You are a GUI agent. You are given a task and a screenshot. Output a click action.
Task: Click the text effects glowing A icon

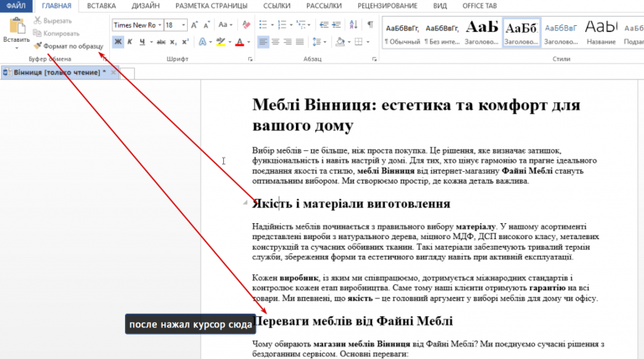tap(202, 42)
